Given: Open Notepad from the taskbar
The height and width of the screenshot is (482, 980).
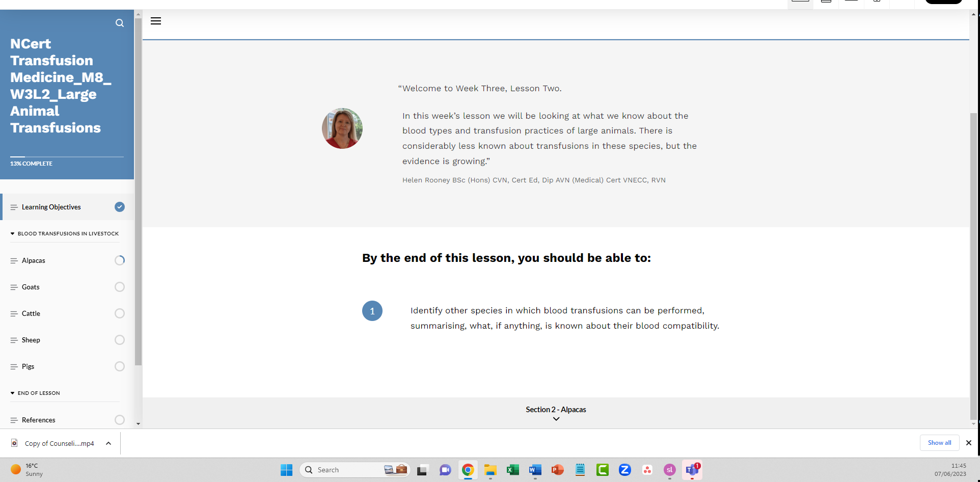Looking at the screenshot, I should click(x=580, y=470).
